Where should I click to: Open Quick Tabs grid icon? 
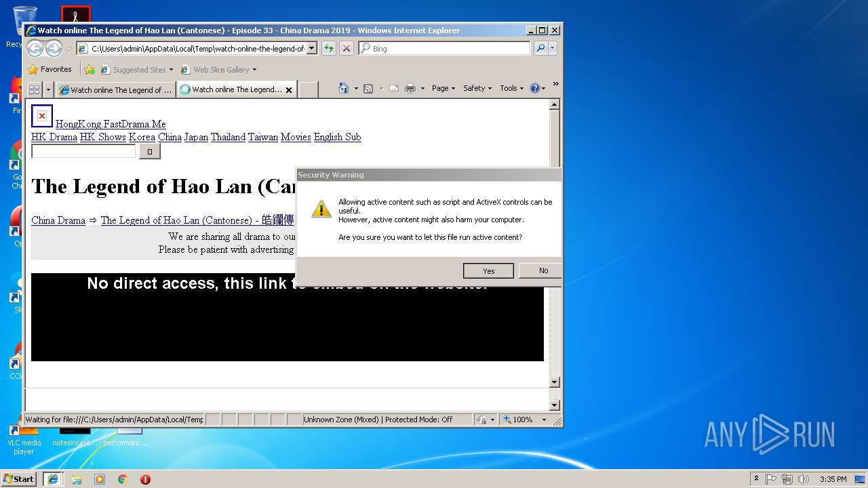(x=34, y=89)
